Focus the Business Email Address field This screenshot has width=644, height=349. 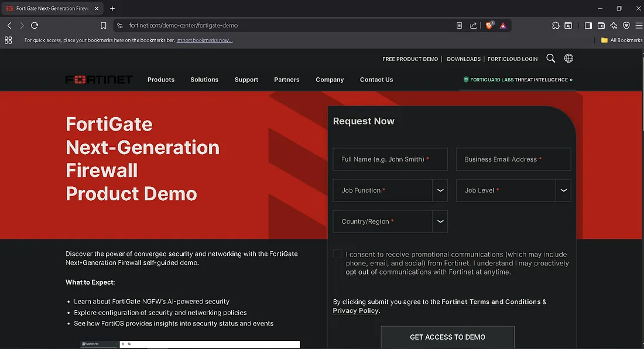click(513, 159)
